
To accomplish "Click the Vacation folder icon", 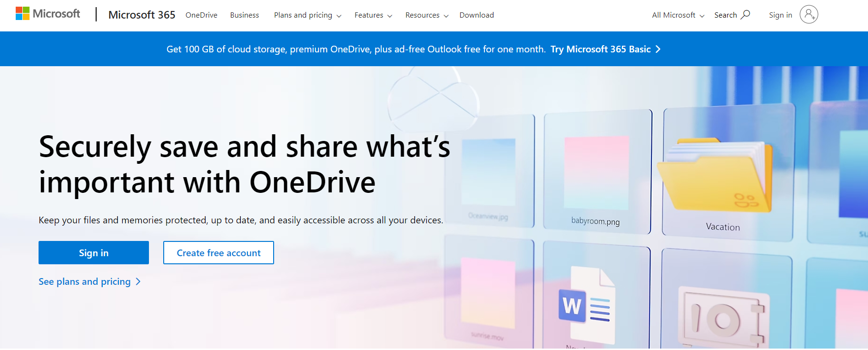I will [714, 175].
